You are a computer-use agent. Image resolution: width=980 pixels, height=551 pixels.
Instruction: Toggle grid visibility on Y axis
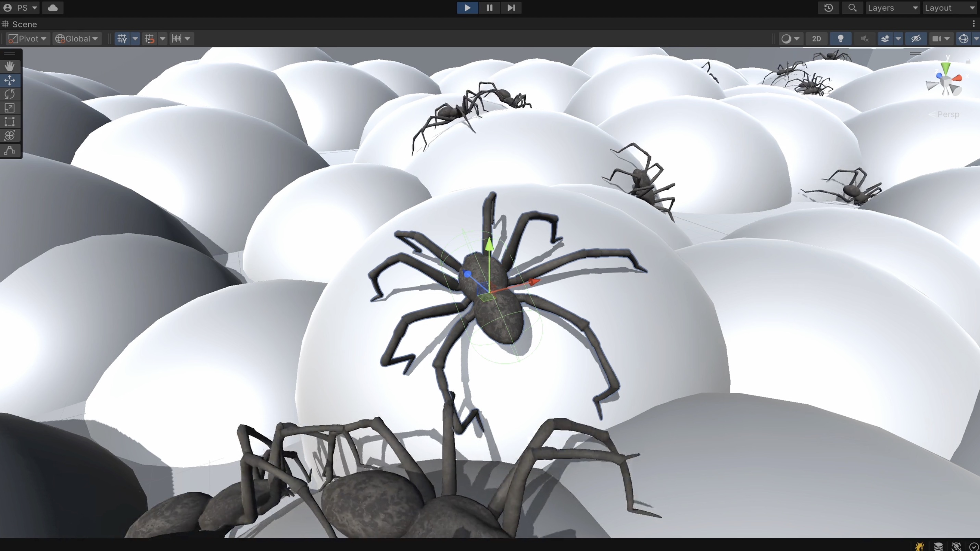(x=122, y=38)
